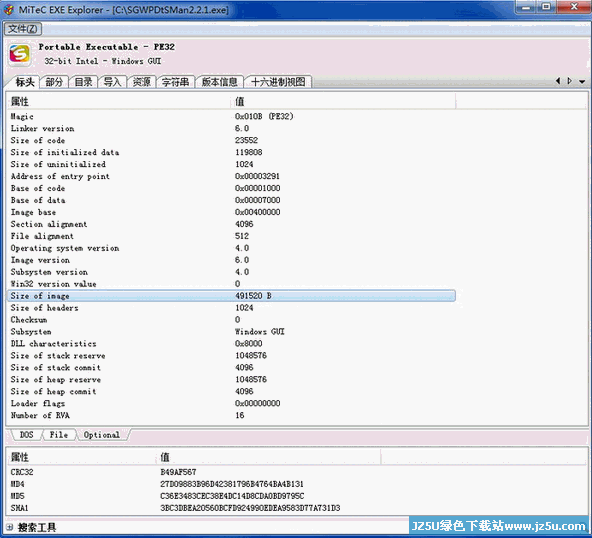This screenshot has width=592, height=538.
Task: Select the MD4 hash row
Action: click(194, 484)
